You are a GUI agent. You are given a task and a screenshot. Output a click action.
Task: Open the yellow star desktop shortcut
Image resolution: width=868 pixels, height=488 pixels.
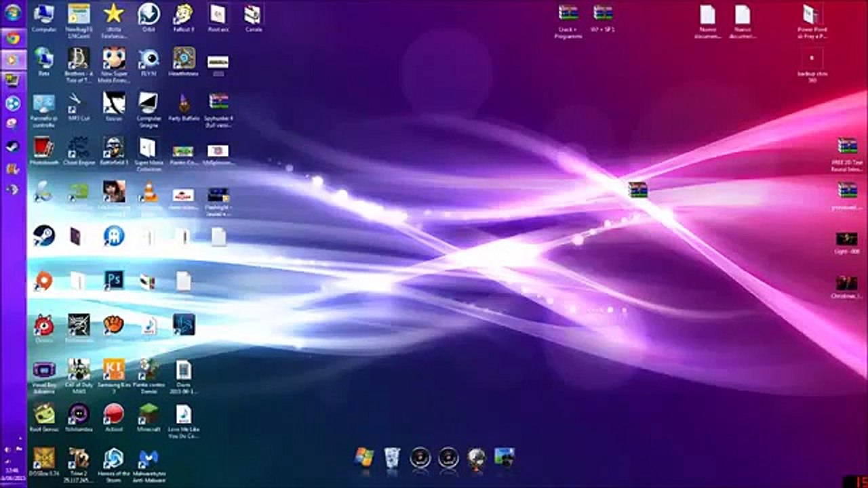(x=114, y=18)
